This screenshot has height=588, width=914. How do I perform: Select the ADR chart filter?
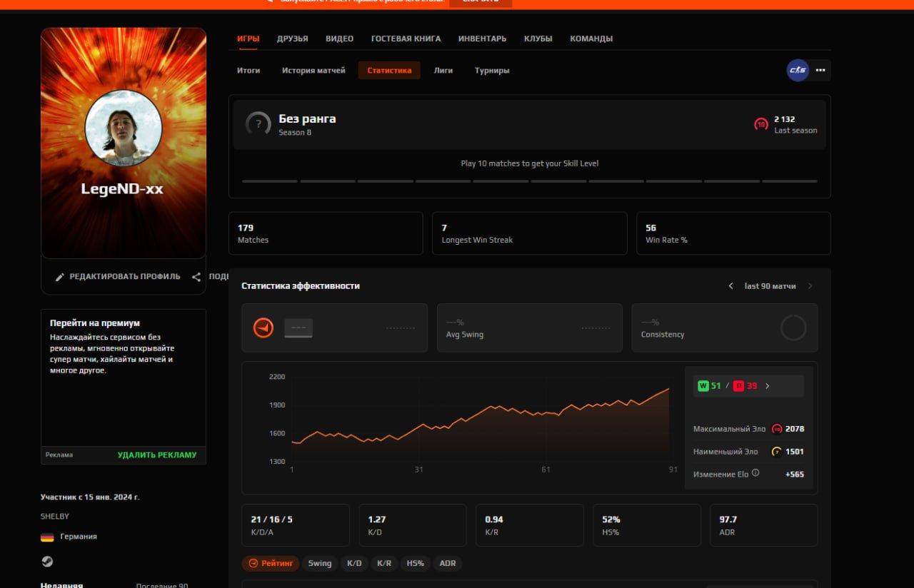click(448, 564)
